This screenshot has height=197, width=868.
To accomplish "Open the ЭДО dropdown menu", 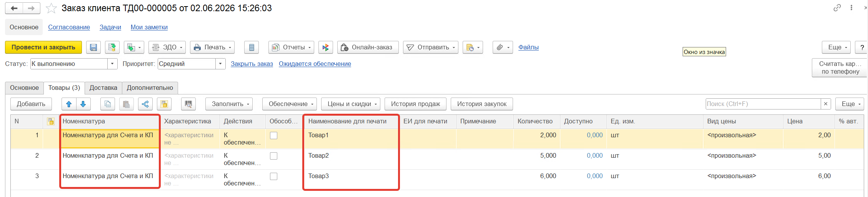I will [x=167, y=47].
